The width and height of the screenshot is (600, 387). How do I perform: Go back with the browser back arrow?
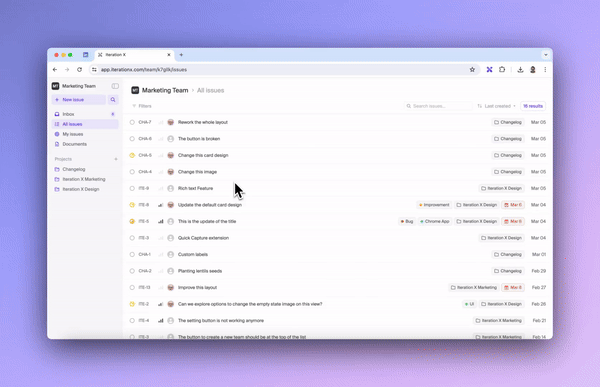click(x=55, y=70)
